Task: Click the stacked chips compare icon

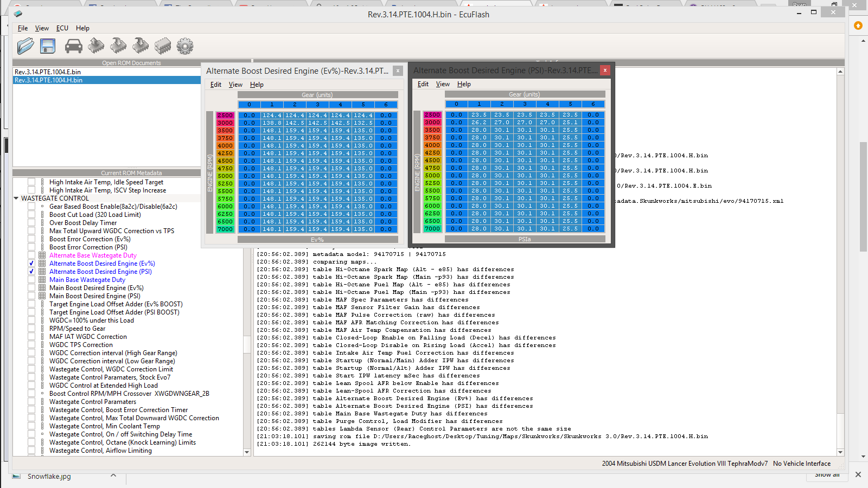Action: [x=162, y=46]
